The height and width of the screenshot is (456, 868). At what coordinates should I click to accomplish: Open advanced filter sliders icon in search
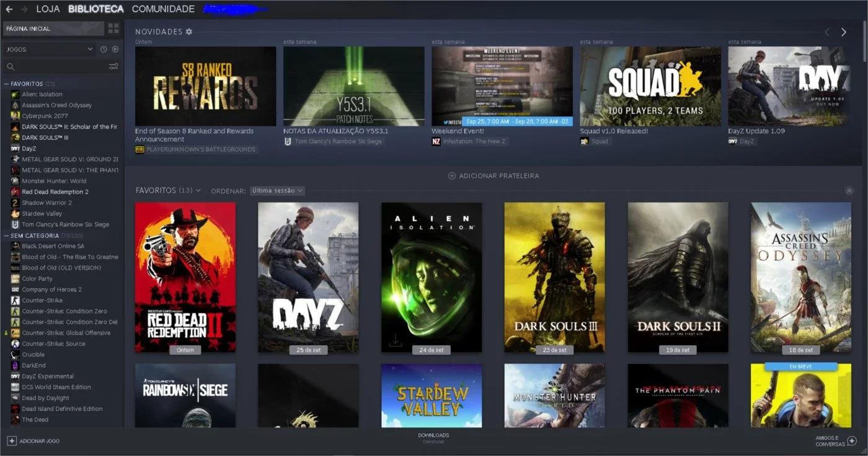pyautogui.click(x=113, y=66)
